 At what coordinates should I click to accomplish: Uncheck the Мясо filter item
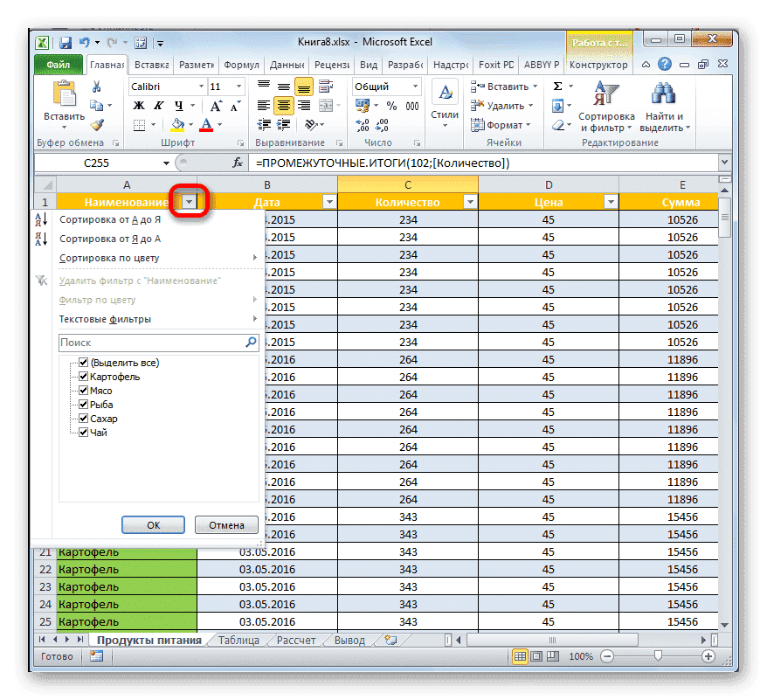pos(83,390)
